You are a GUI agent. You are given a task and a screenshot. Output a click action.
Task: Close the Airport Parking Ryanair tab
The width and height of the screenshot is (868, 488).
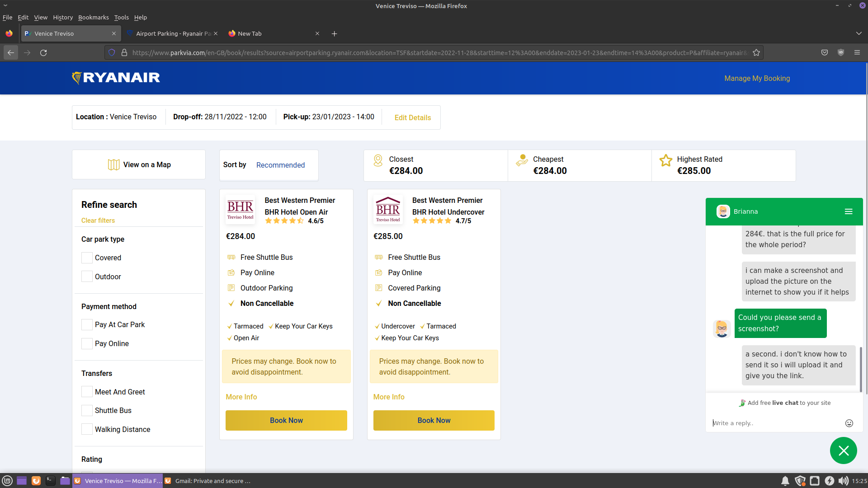(216, 34)
